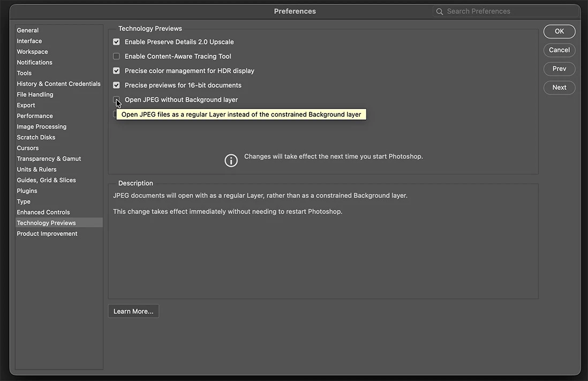The image size is (588, 381).
Task: Open History & Content Credentials section
Action: click(59, 84)
